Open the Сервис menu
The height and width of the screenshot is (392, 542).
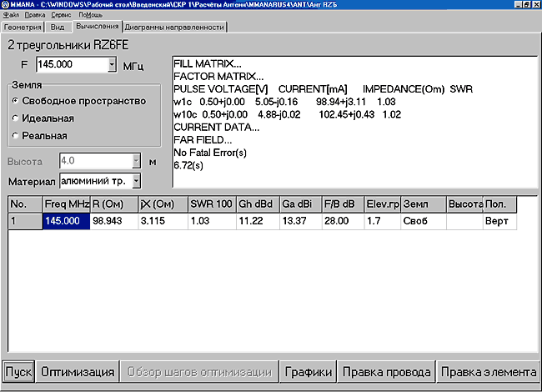pyautogui.click(x=62, y=16)
